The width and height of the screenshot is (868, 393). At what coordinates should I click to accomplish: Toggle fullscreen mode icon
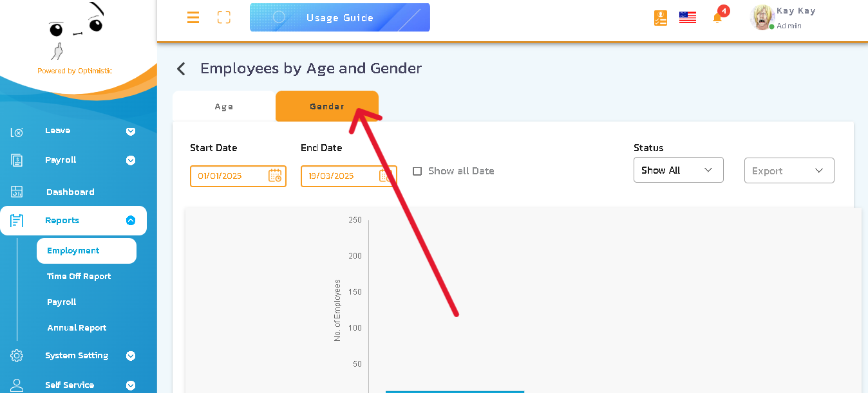223,17
